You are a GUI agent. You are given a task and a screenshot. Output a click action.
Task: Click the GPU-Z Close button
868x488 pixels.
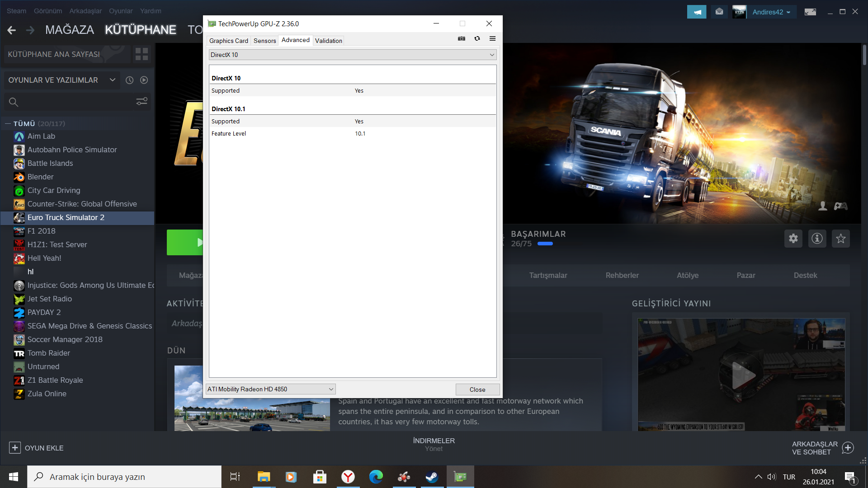tap(477, 389)
